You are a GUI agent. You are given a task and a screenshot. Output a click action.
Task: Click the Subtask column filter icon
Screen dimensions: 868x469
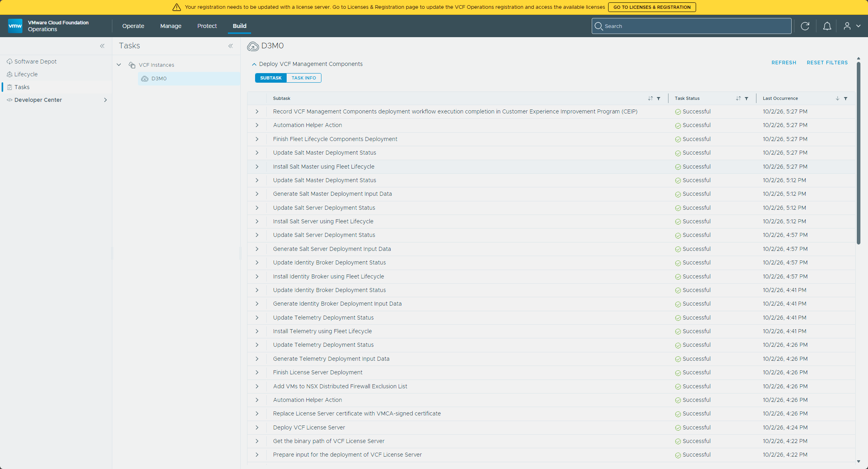click(658, 98)
